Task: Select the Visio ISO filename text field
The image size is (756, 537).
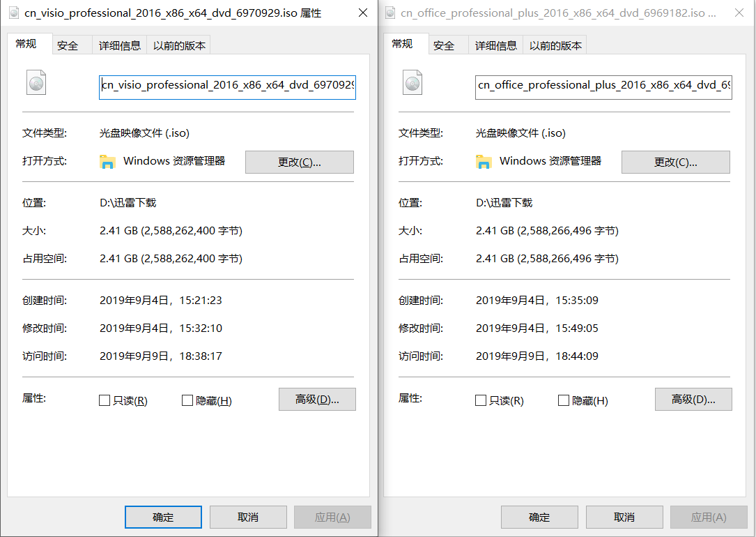Action: pos(226,86)
